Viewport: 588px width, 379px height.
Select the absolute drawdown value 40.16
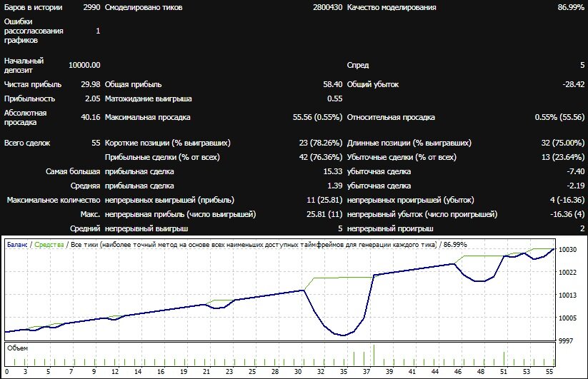[90, 117]
